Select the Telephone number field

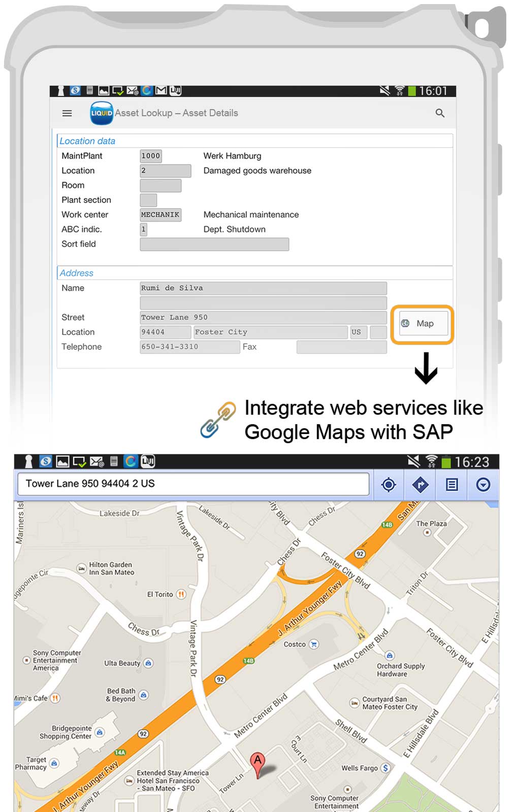tap(189, 347)
